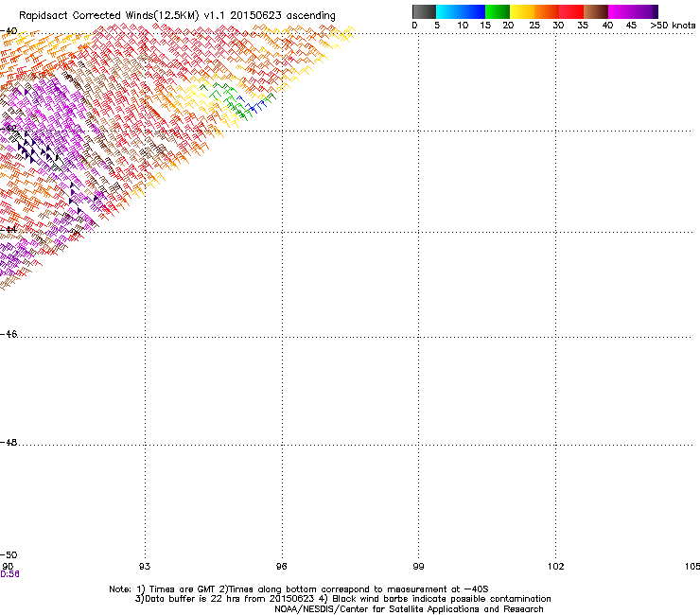Click the latitude label '-48'
The height and width of the screenshot is (615, 700).
pos(9,442)
